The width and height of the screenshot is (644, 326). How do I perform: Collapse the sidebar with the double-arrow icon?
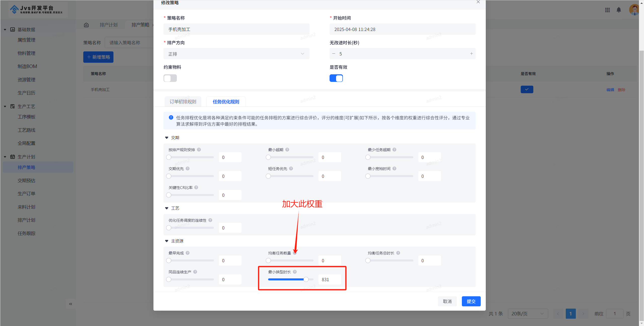click(x=70, y=304)
